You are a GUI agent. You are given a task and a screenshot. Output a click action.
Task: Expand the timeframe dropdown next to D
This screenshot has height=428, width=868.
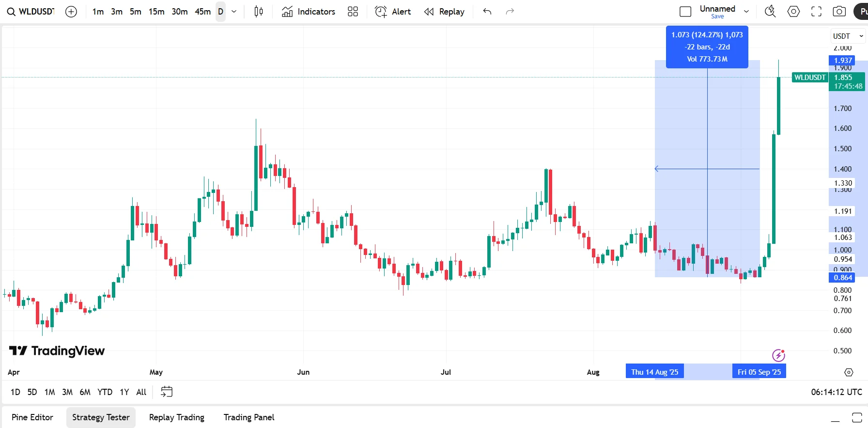(233, 11)
